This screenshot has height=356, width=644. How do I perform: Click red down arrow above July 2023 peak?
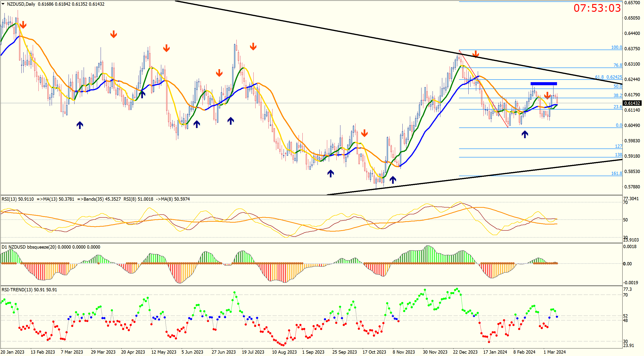tap(253, 46)
